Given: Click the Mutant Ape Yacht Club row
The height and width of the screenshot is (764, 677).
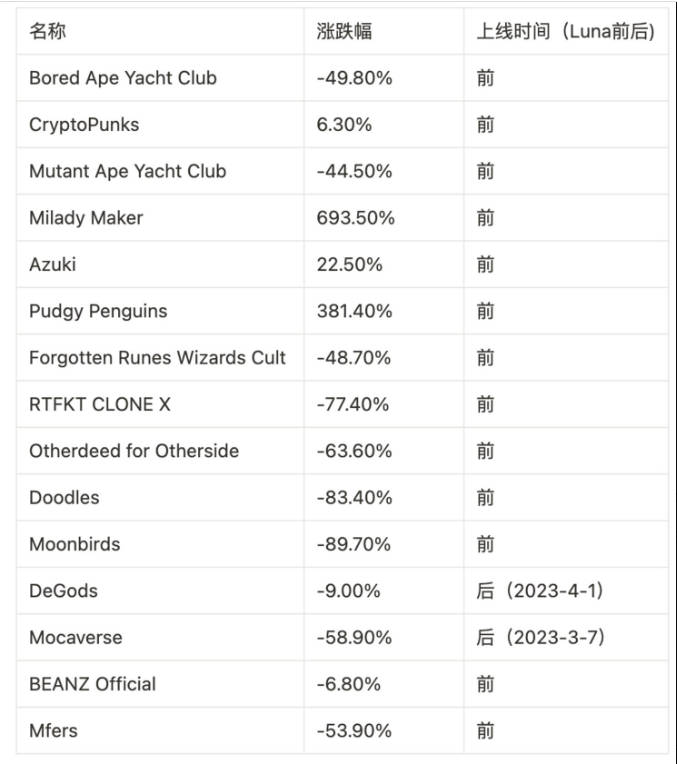Looking at the screenshot, I should tap(128, 171).
